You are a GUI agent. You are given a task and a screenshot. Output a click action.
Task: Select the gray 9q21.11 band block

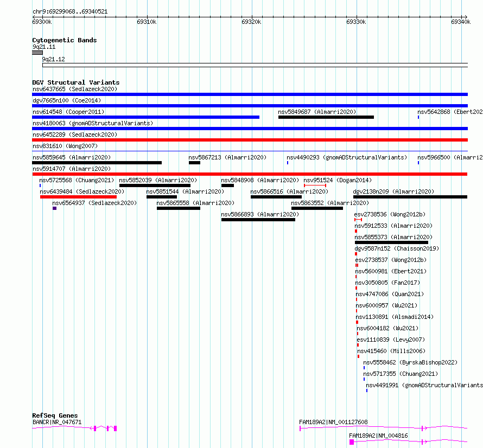click(x=37, y=53)
